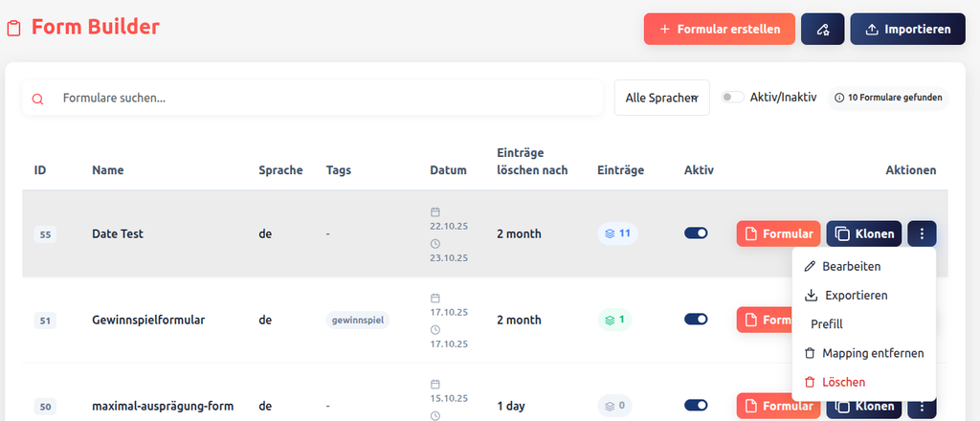The width and height of the screenshot is (980, 421).
Task: Click the pencil icon next to Bearbeiten
Action: [810, 267]
